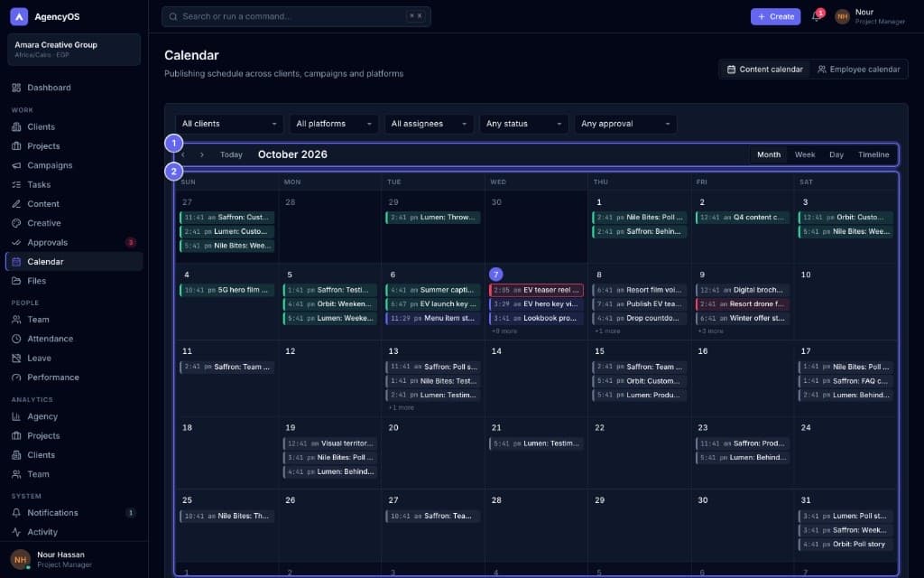Open Summer capti event on October 6
Screen dimensions: 924x578
433,290
